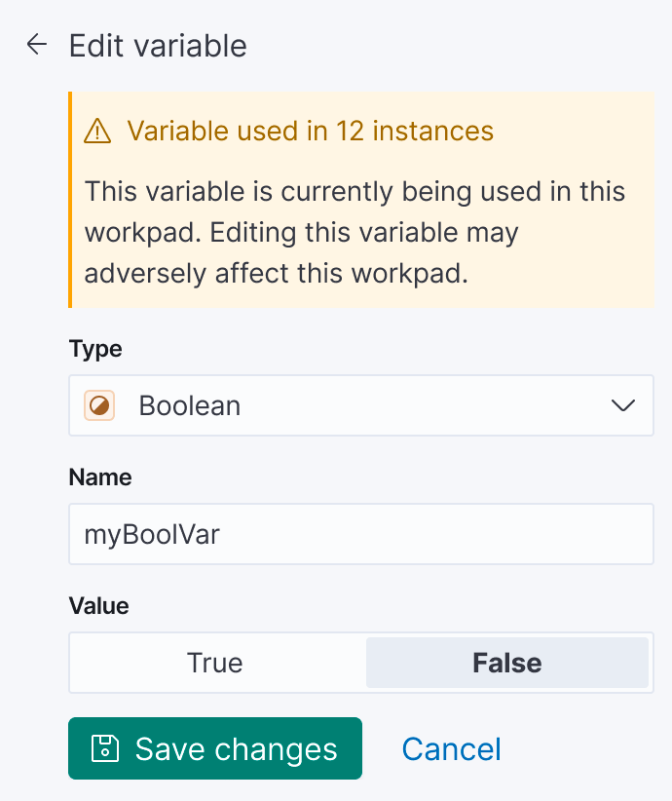Switch the boolean value toggle to True

(x=214, y=663)
